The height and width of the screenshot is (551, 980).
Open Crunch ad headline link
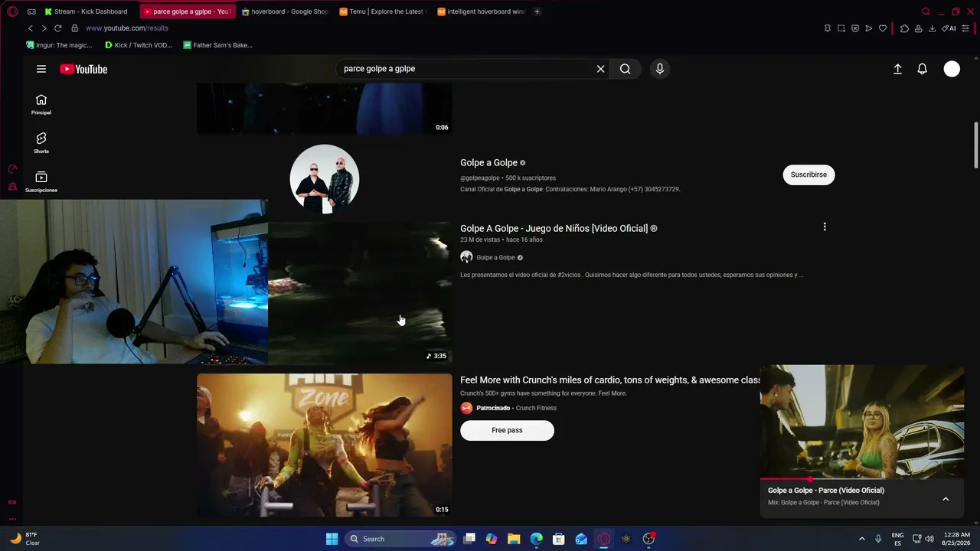(610, 380)
